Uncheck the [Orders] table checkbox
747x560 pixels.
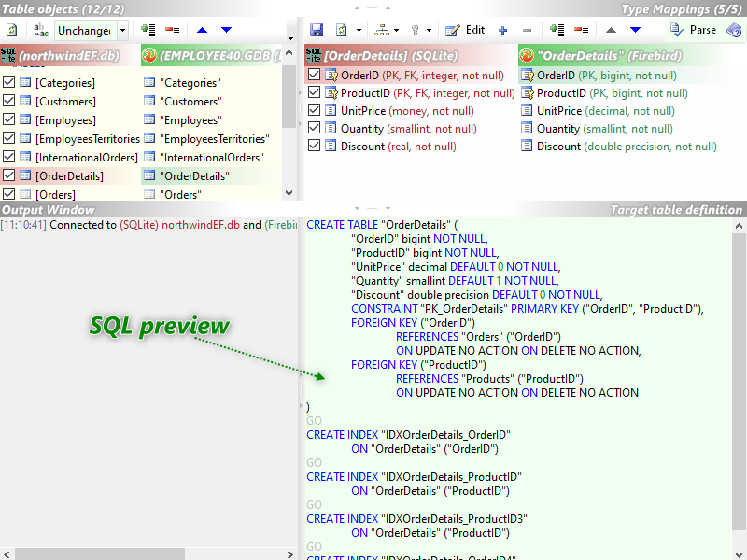(x=8, y=193)
